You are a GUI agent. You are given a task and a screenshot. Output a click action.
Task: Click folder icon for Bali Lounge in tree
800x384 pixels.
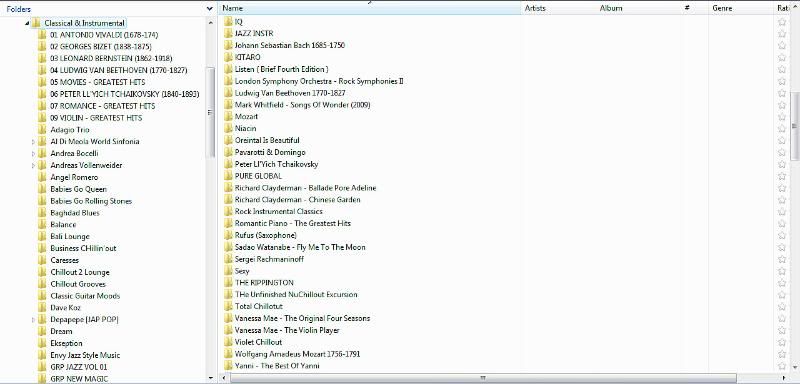point(42,237)
